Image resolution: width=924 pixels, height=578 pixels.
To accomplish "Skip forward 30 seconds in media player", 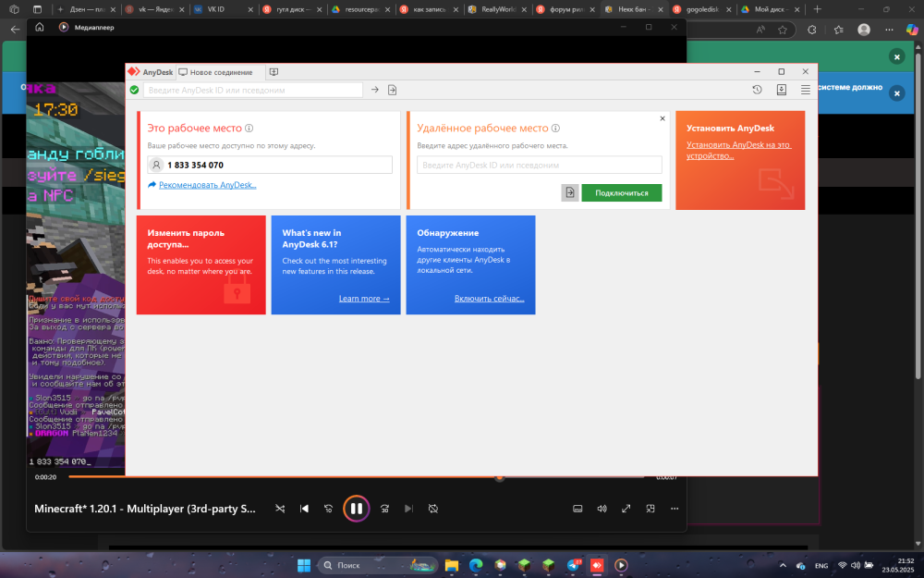I will (x=384, y=509).
